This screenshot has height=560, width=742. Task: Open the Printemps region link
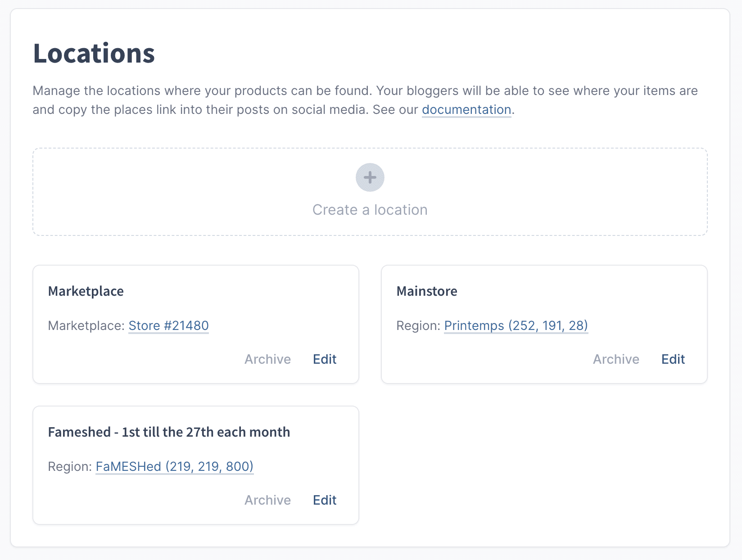coord(516,325)
